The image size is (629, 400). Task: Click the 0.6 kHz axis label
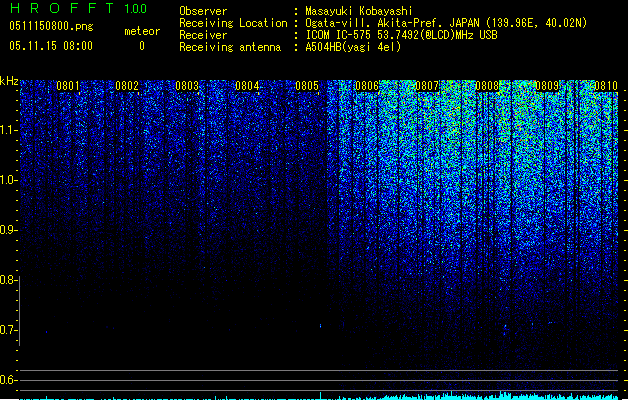point(8,380)
